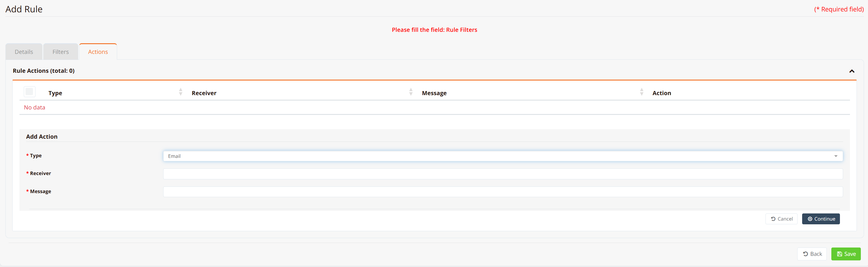Click the Receiver column header
Image resolution: width=868 pixels, height=267 pixels.
point(204,93)
